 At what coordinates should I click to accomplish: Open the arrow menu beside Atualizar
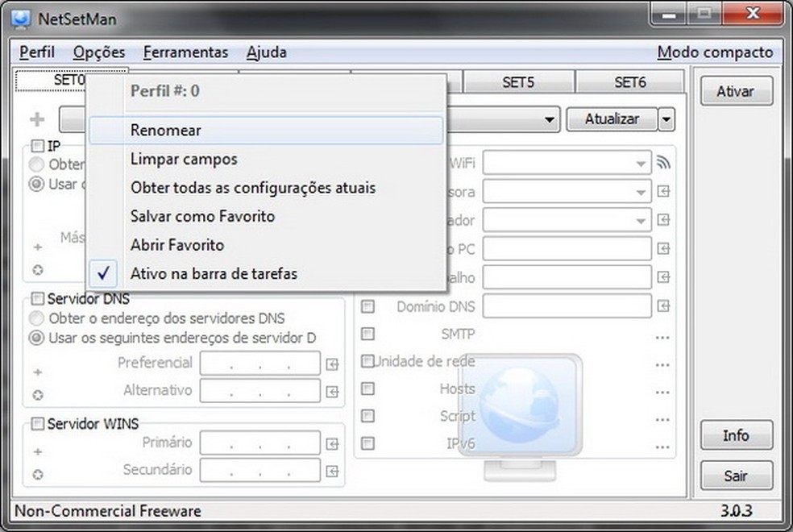(x=666, y=119)
